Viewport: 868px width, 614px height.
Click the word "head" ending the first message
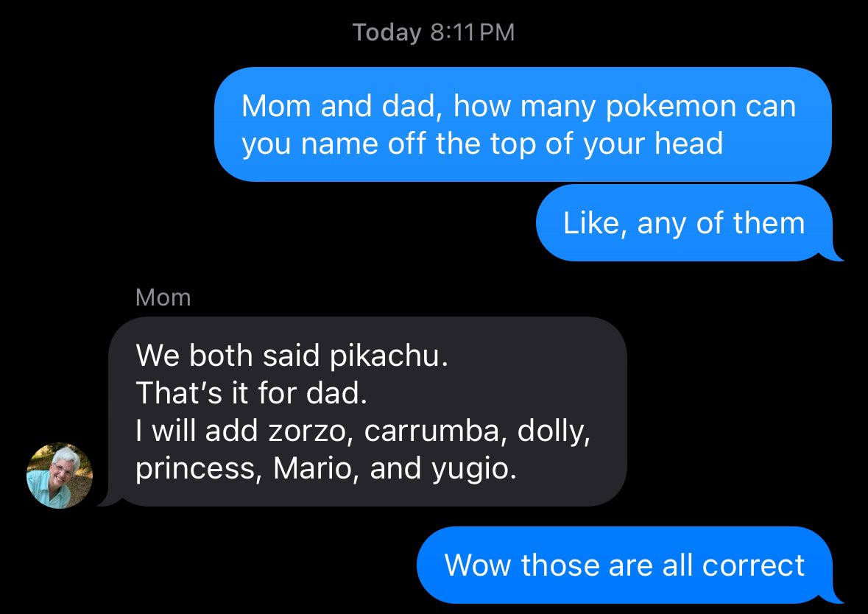[x=688, y=143]
